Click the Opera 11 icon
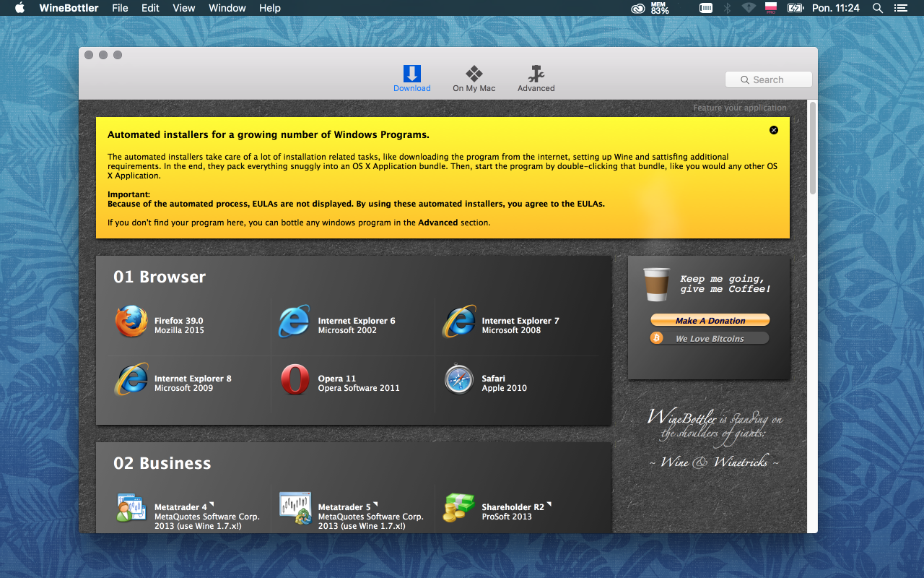Screen dimensions: 924x578 click(295, 379)
